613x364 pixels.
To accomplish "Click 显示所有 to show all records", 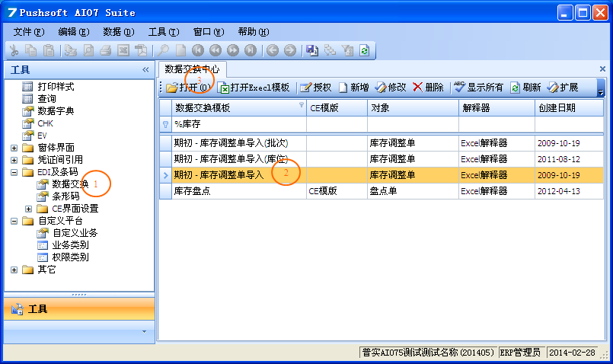I will (479, 88).
